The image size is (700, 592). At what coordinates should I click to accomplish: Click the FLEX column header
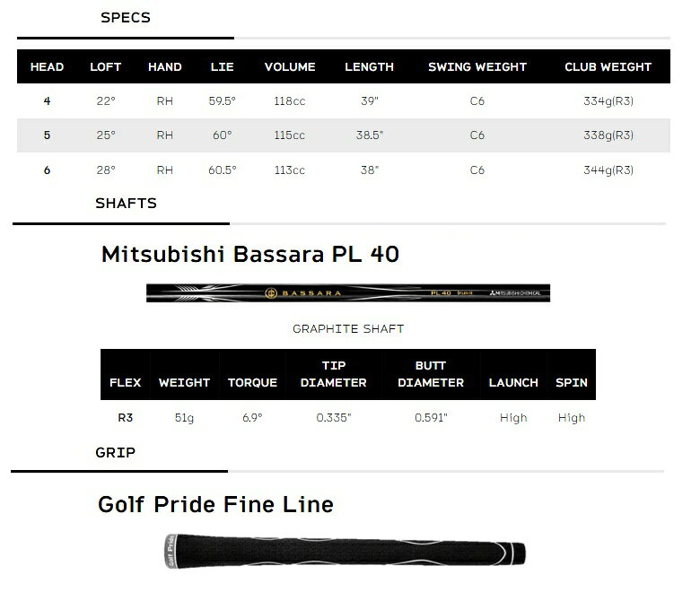125,383
